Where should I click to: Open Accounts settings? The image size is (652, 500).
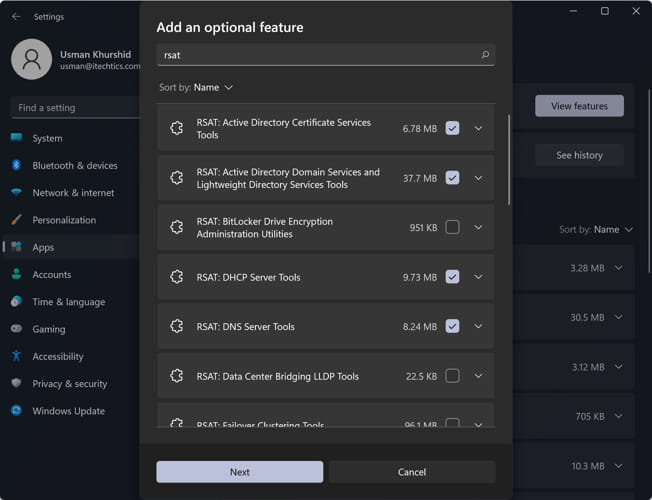coord(71,275)
